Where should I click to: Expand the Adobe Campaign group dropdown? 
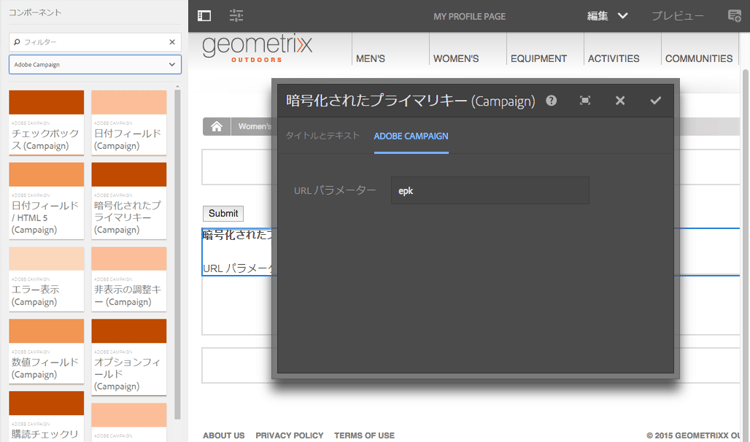click(95, 65)
